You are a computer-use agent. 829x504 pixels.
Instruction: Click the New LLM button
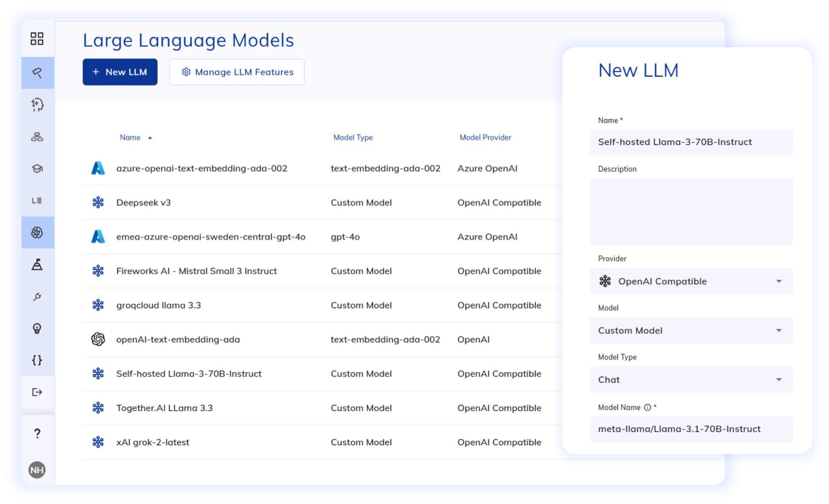click(120, 72)
